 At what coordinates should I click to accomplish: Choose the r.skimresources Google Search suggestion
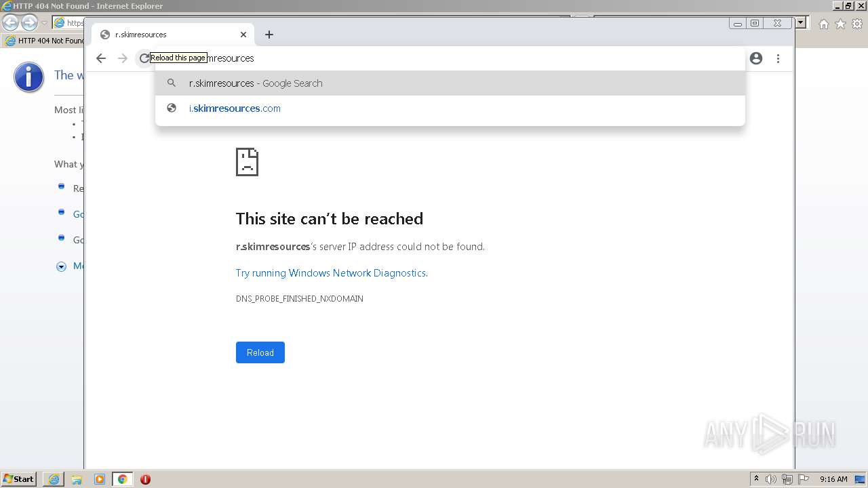(450, 83)
